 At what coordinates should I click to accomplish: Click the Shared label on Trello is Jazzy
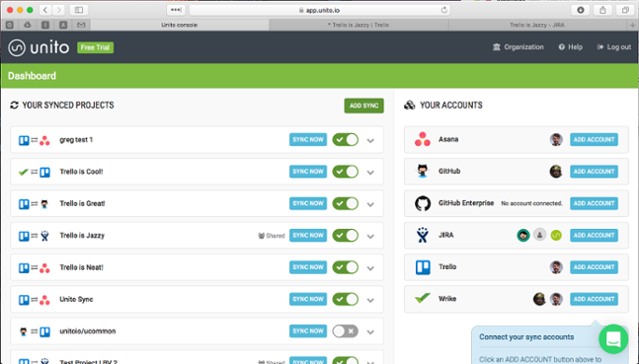point(272,236)
